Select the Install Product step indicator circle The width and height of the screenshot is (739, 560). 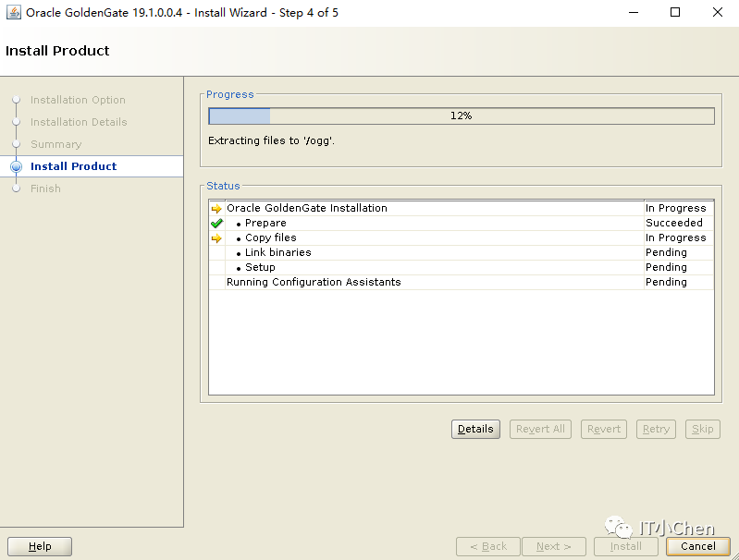coord(16,166)
